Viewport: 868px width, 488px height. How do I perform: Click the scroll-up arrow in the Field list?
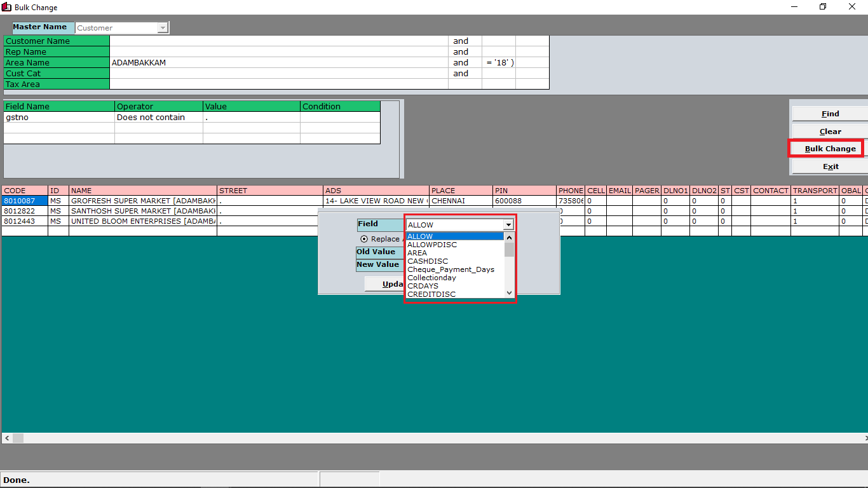point(509,237)
